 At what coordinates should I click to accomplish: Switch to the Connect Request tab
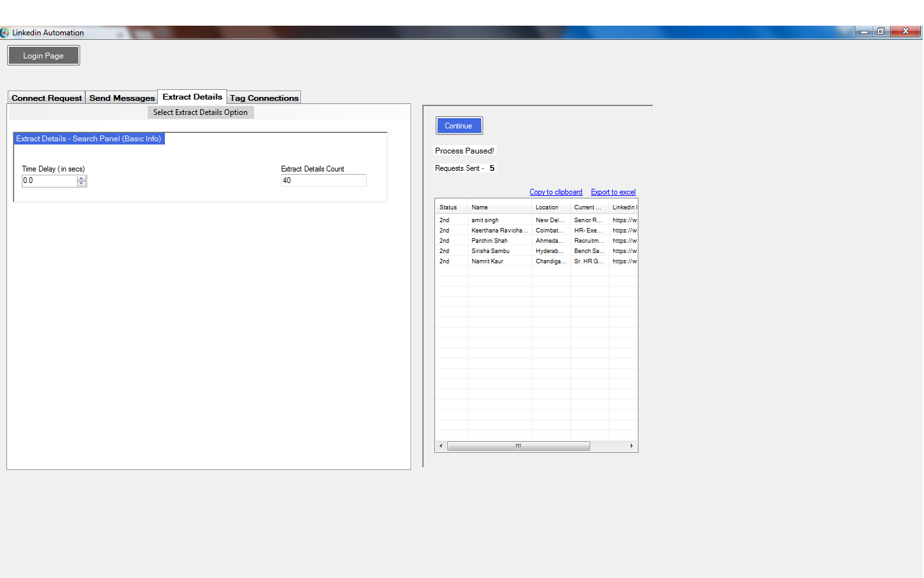coord(47,98)
